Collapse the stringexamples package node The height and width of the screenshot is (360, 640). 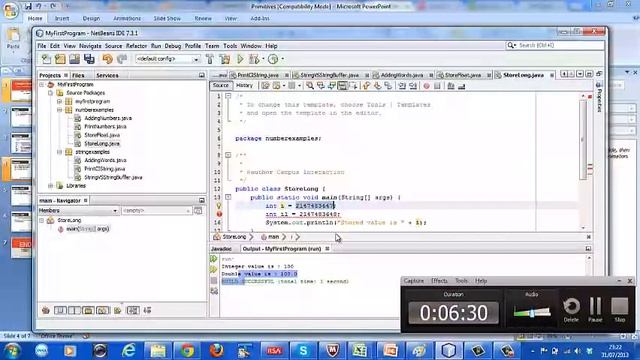[60, 152]
